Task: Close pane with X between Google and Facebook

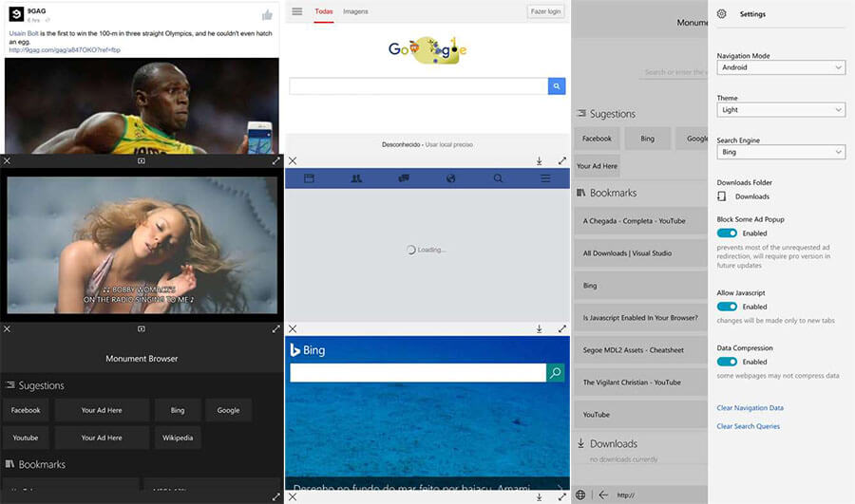Action: tap(293, 160)
